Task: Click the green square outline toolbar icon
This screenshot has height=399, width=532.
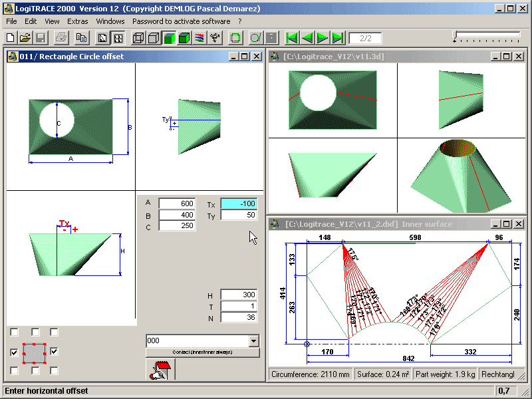Action: 235,38
